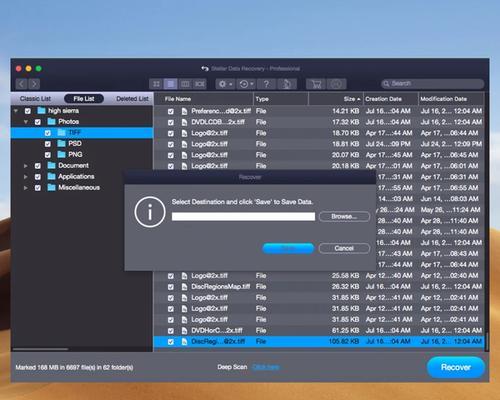The width and height of the screenshot is (500, 400).
Task: Click the big blue Recover button
Action: click(456, 367)
